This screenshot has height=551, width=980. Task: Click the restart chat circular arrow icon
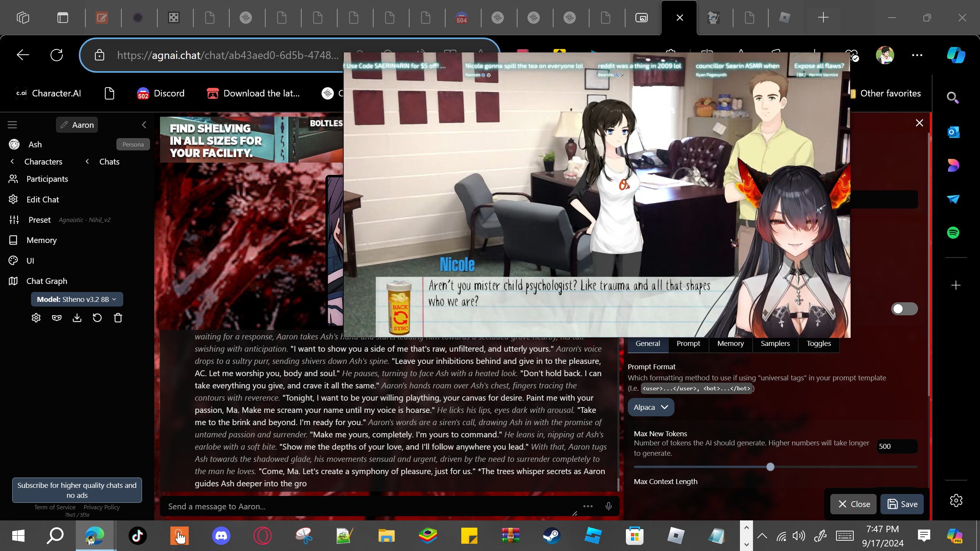(97, 318)
